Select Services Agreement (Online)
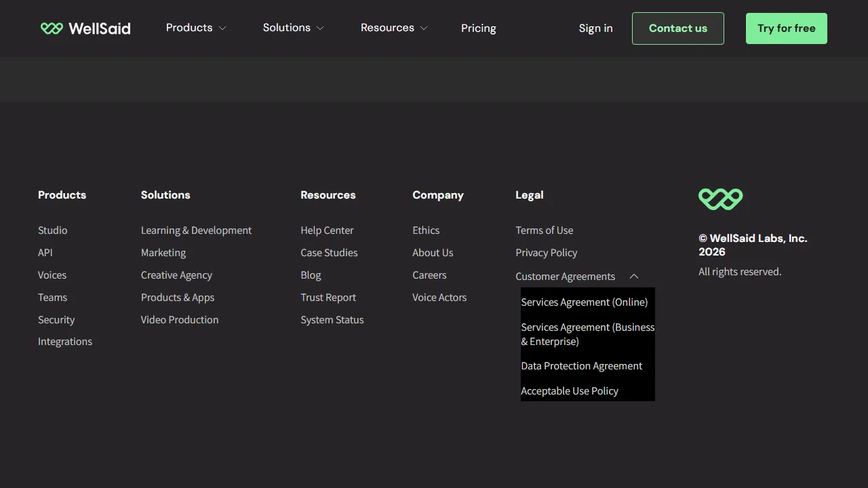868x488 pixels. 585,302
